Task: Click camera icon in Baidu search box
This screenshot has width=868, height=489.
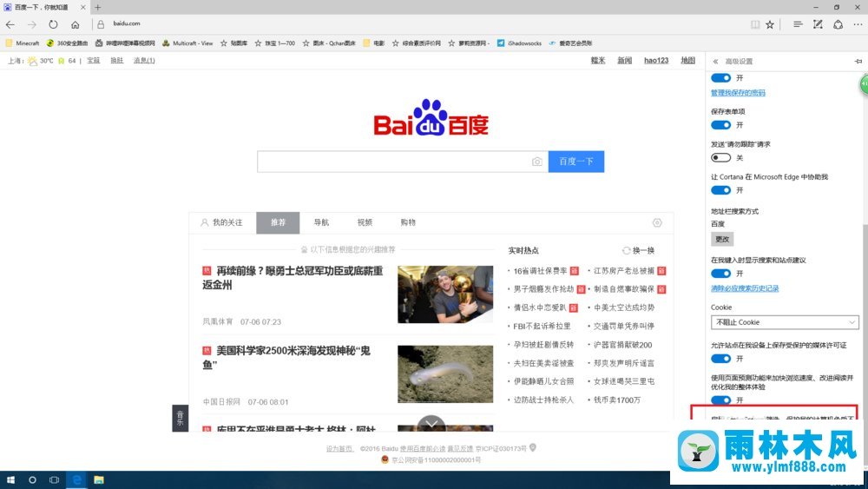Action: tap(537, 162)
